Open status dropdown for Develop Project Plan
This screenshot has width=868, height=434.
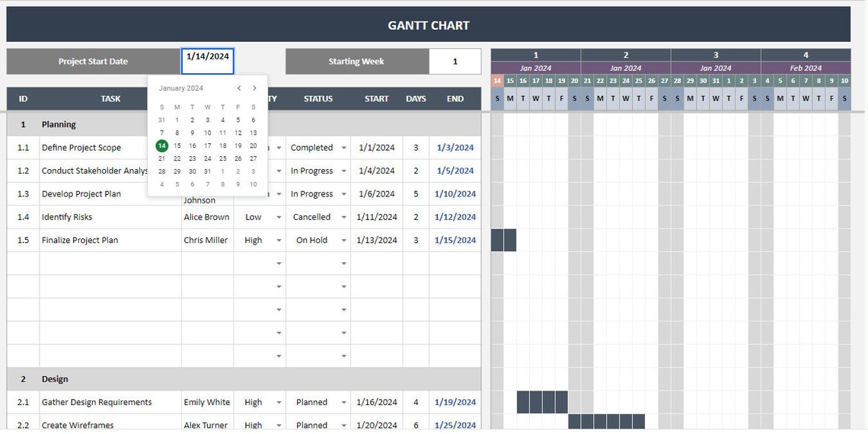tap(343, 194)
